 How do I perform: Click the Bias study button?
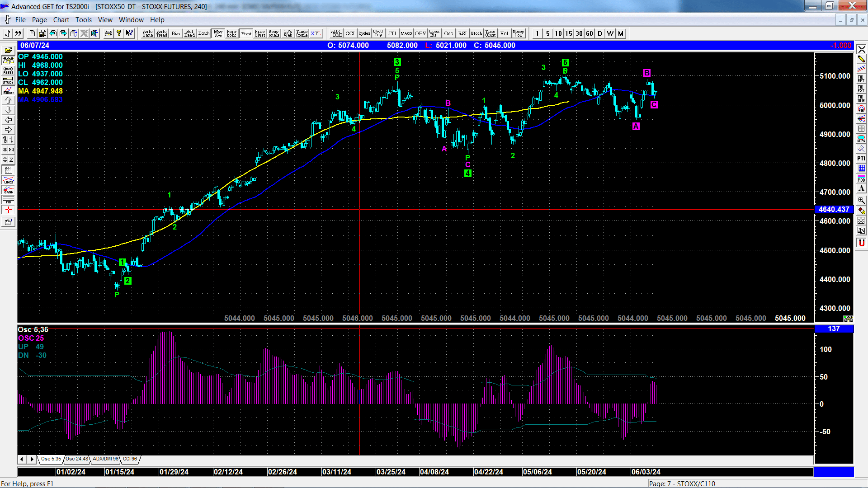[176, 33]
